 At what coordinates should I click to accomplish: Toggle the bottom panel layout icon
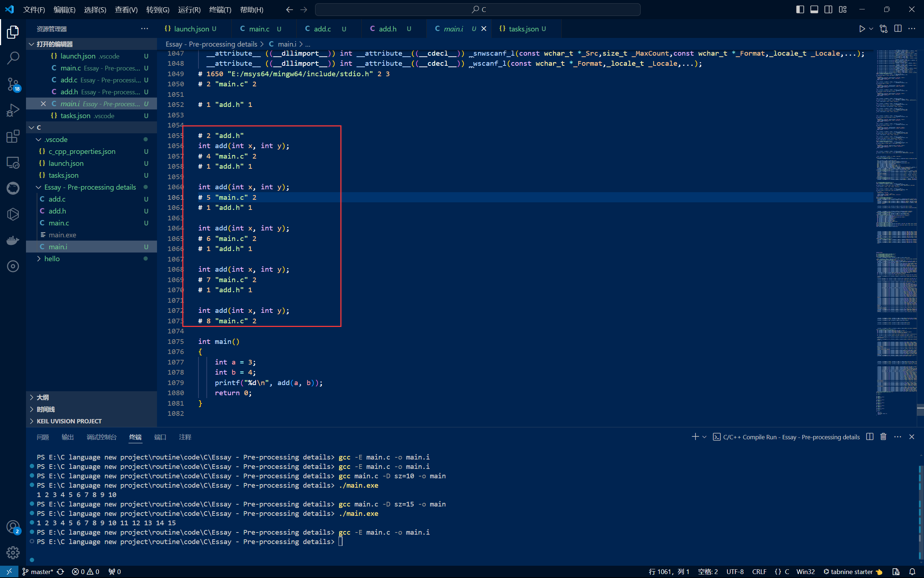click(814, 9)
